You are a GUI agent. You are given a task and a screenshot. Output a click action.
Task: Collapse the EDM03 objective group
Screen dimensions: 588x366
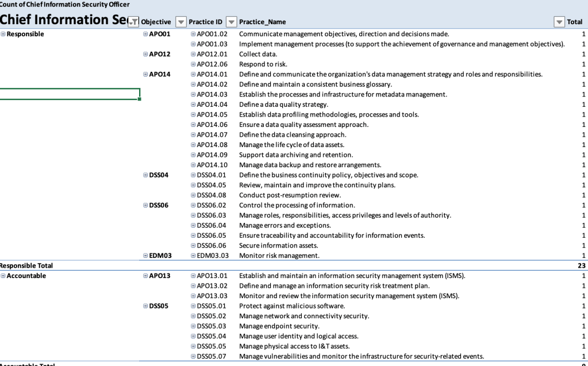[x=145, y=256]
